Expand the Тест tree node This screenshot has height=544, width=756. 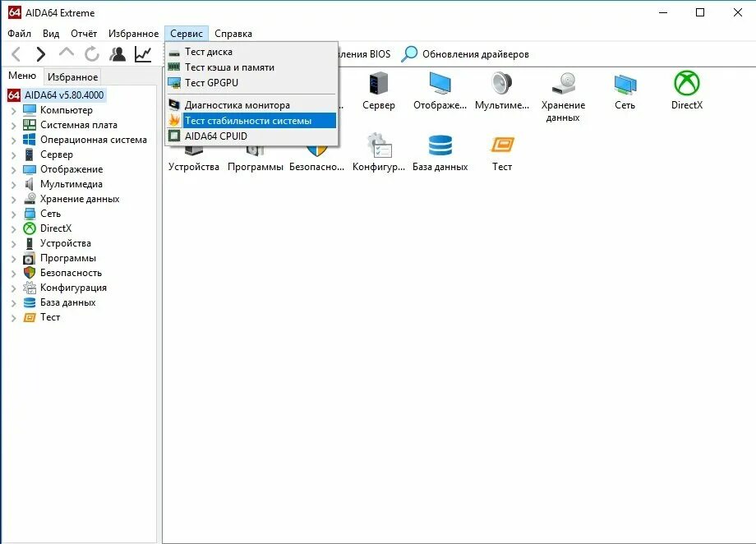(13, 318)
